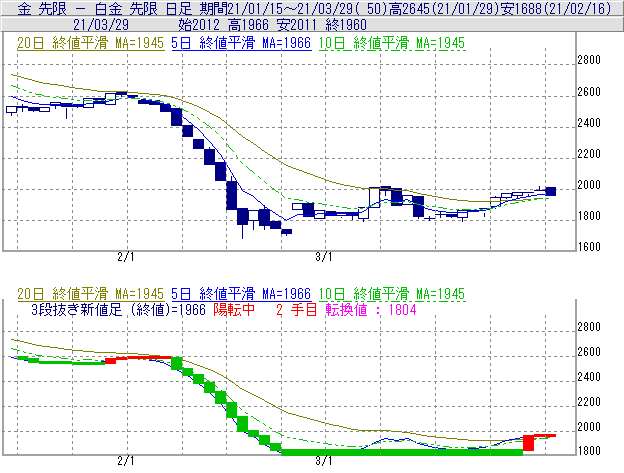Screen dimensions: 624x473
Task: Click the chart title 金 先限 - 白金 先限 日足
Action: 105,9
